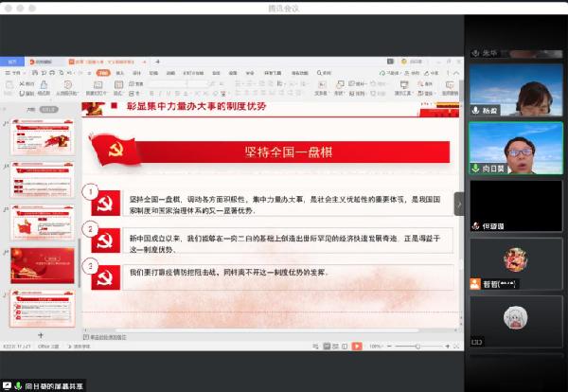Viewport: 568px width, 392px height.
Task: Toggle Underline formatting in ribbon
Action: (x=169, y=93)
